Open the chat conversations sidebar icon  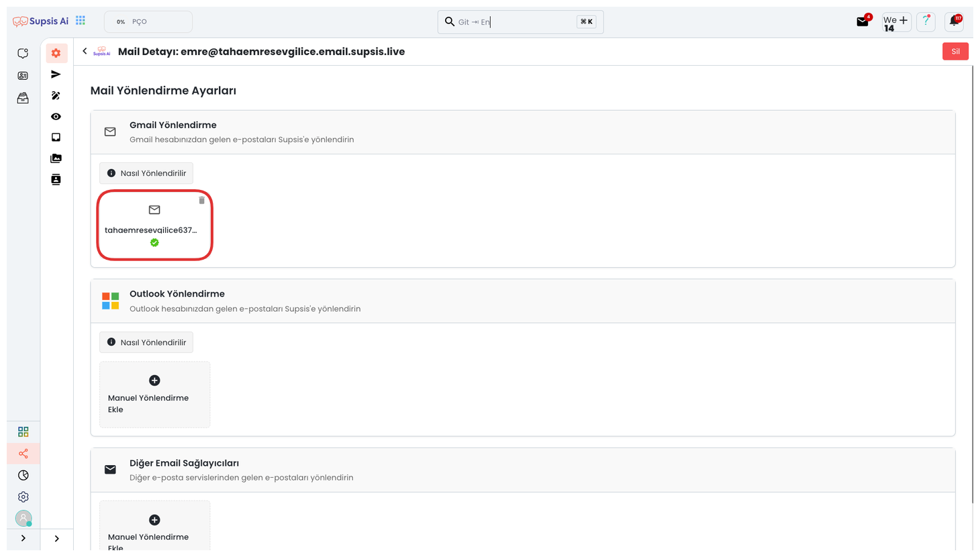click(23, 53)
